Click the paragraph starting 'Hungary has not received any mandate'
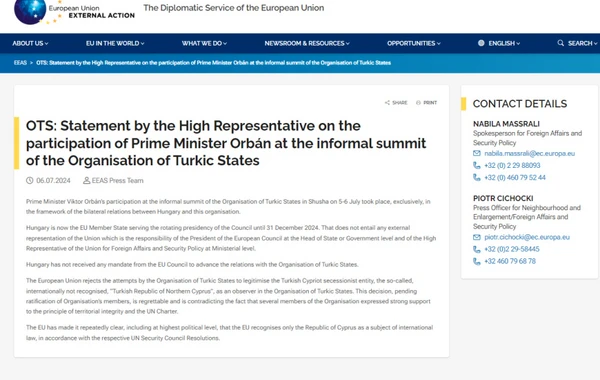The height and width of the screenshot is (380, 600). pyautogui.click(x=192, y=264)
